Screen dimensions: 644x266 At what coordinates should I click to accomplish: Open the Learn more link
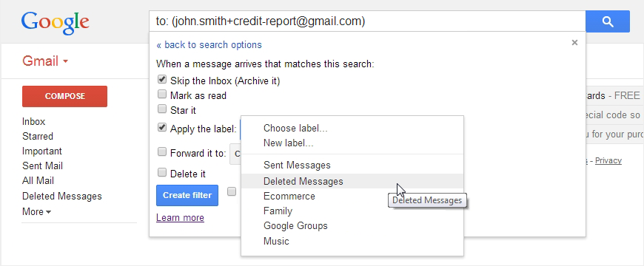pyautogui.click(x=180, y=218)
